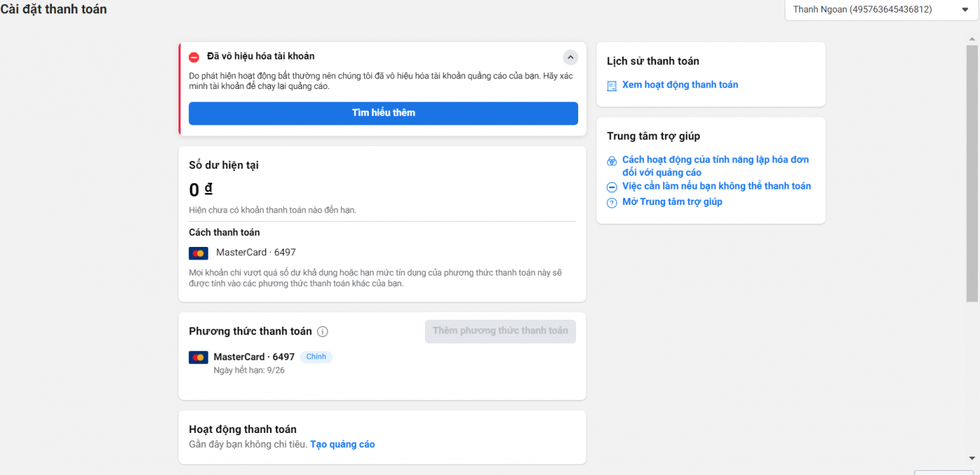Collapse the account disabled notice with chevron

tap(570, 57)
